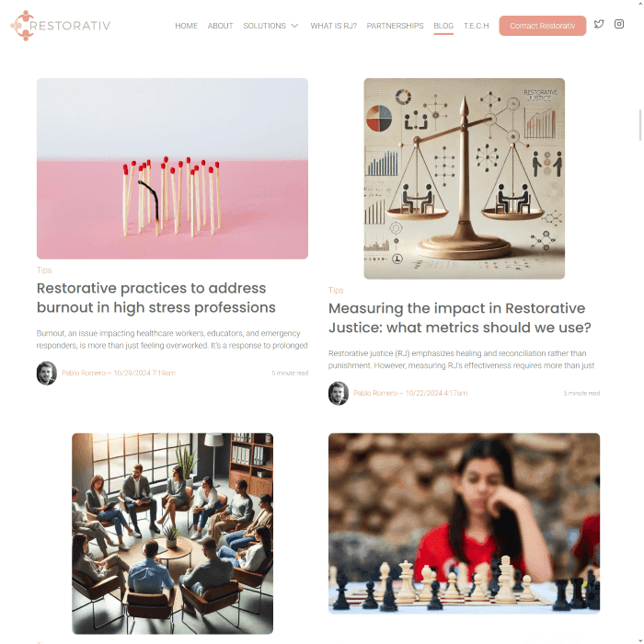
Task: Click Pablo Romero's avatar on the metrics post
Action: 339,393
